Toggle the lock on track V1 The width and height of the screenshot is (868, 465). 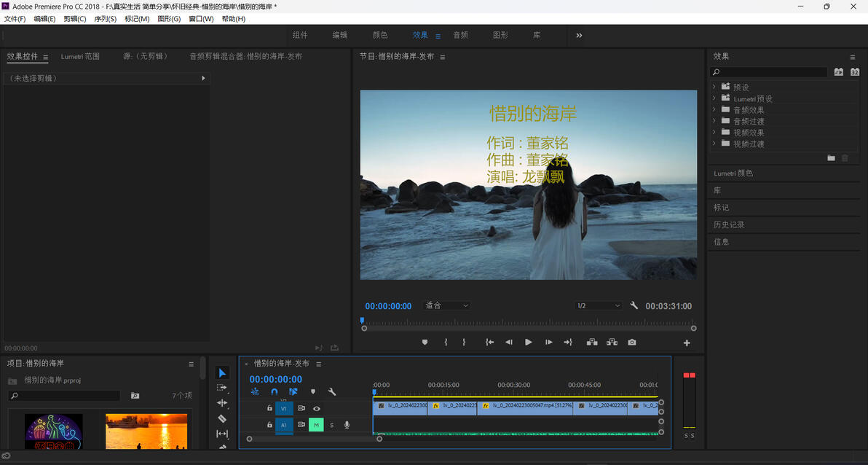coord(269,409)
